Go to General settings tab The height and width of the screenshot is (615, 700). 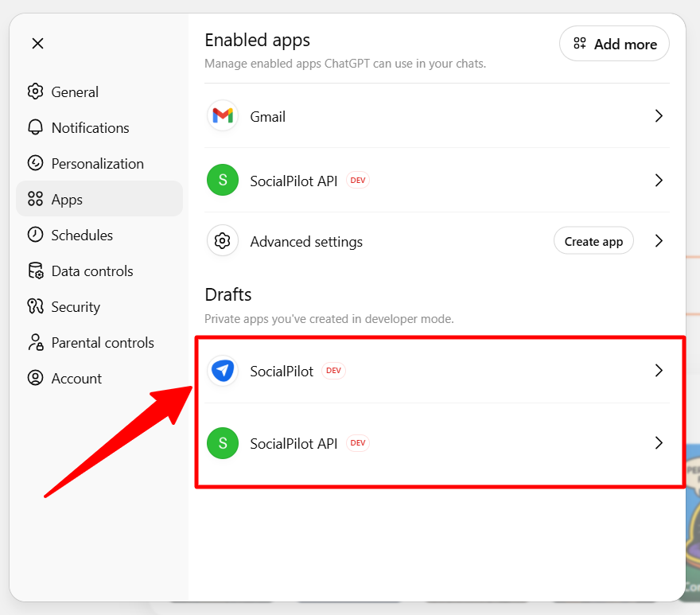coord(99,92)
